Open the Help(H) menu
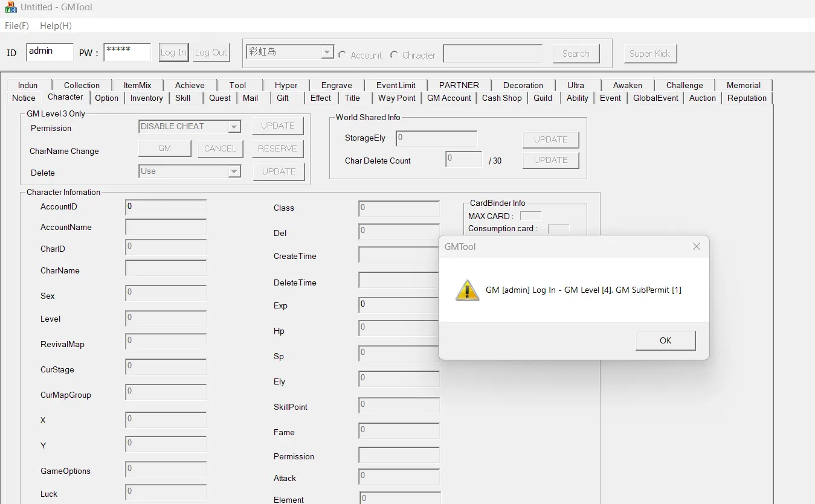 pyautogui.click(x=56, y=26)
